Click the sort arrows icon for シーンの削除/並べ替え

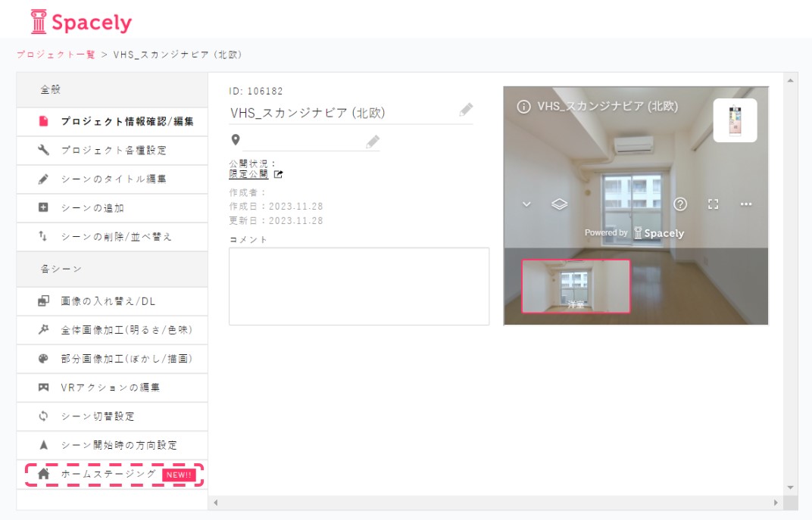pos(43,236)
